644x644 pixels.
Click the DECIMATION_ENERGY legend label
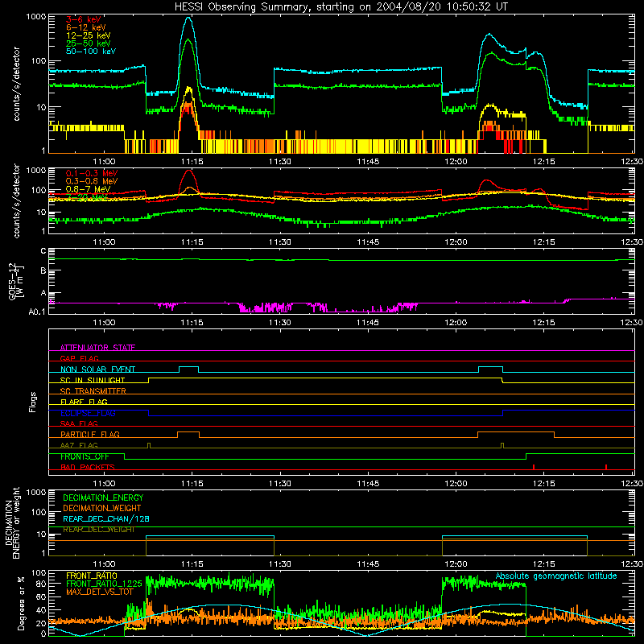pos(103,497)
